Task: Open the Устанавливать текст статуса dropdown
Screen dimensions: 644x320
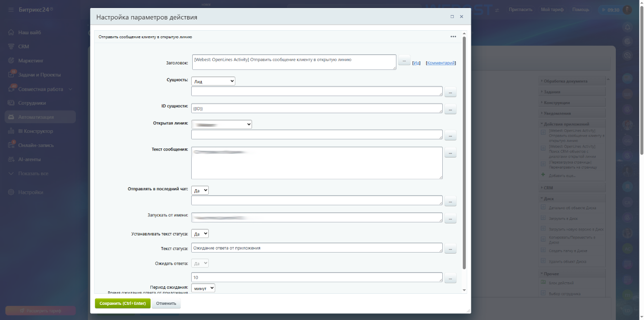Action: (x=200, y=234)
